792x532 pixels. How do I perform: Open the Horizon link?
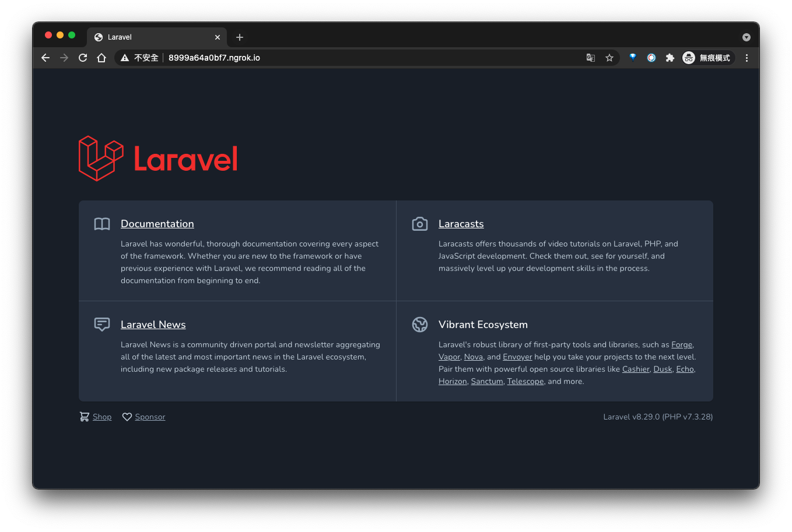coord(453,381)
